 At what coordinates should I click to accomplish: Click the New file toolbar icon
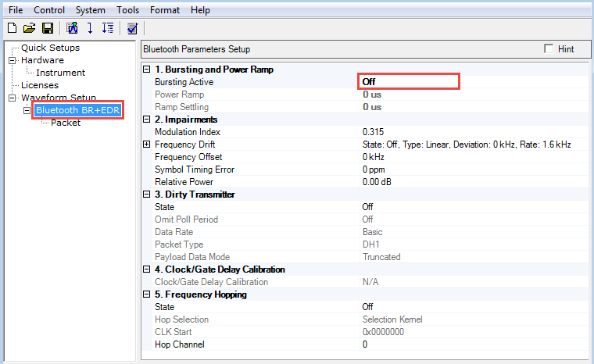point(13,28)
